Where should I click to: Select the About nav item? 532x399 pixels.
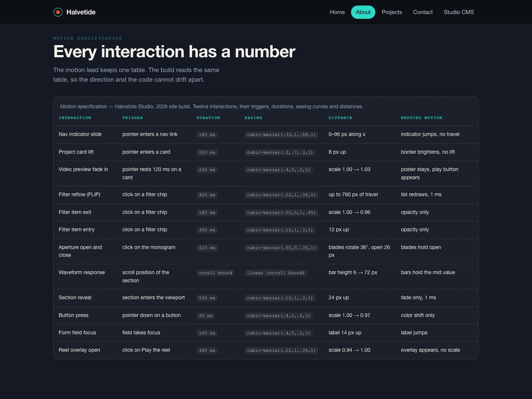[363, 12]
